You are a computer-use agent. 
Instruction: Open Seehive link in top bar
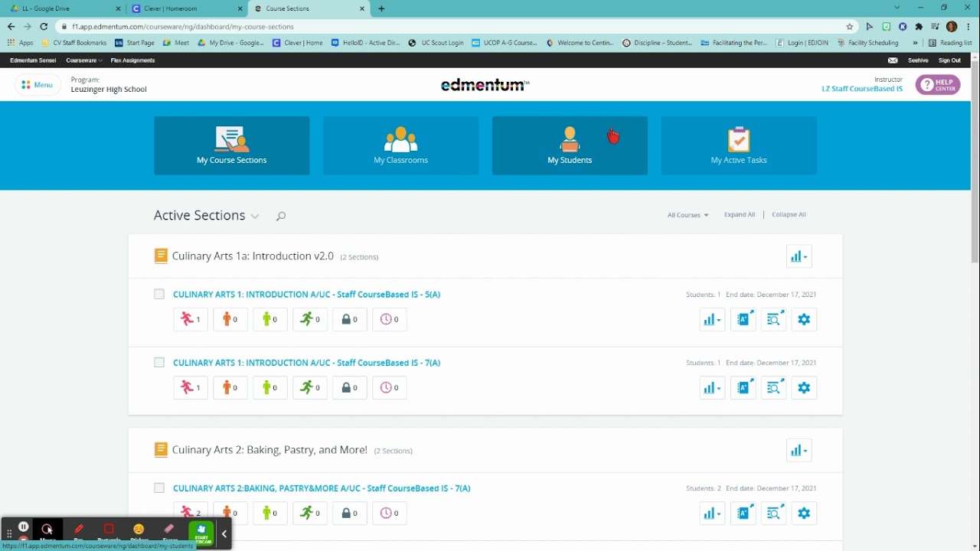coord(918,60)
